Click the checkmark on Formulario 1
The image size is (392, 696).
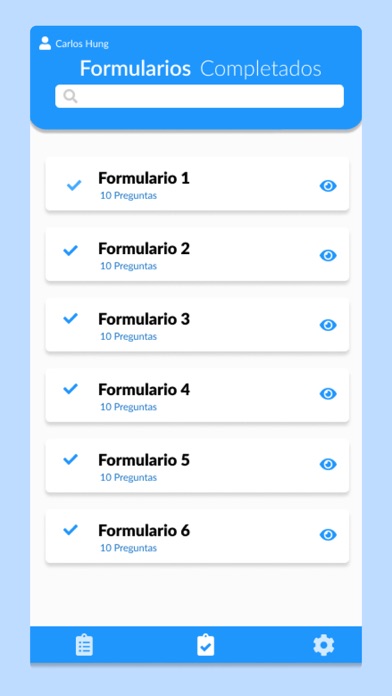pos(74,185)
